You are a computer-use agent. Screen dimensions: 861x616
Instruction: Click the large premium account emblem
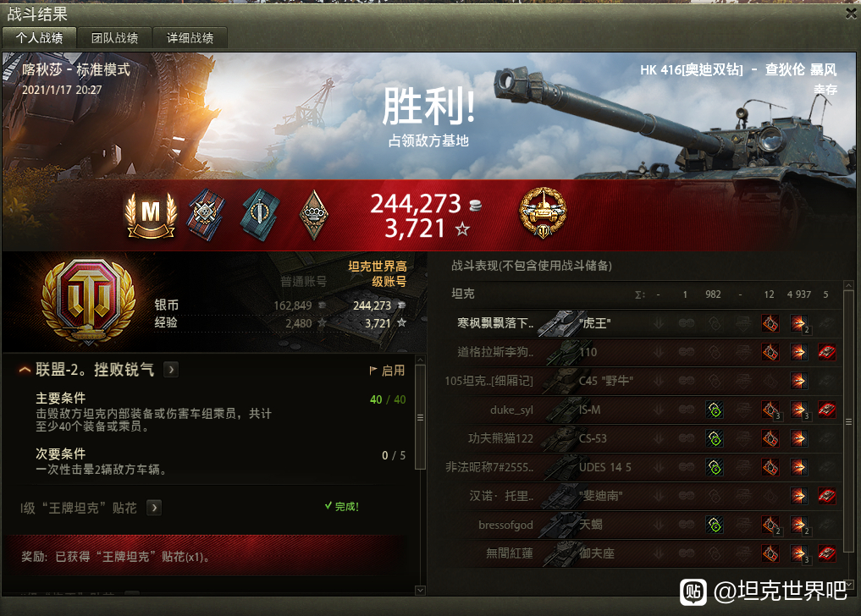(x=88, y=301)
